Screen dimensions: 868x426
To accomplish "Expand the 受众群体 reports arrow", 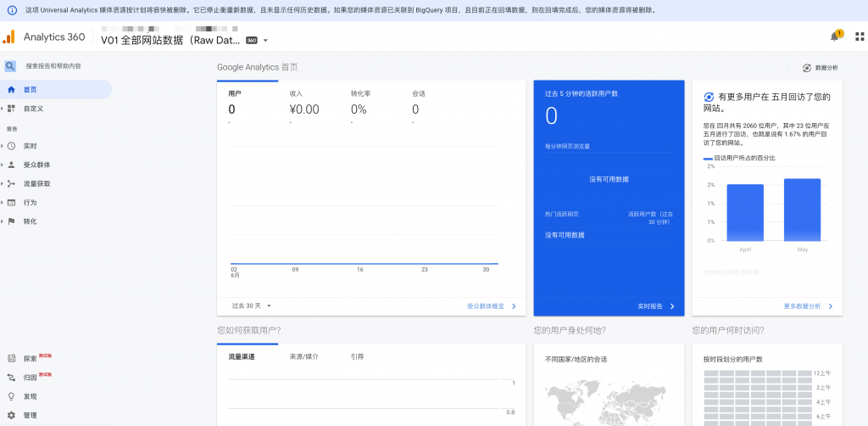I will tap(3, 165).
